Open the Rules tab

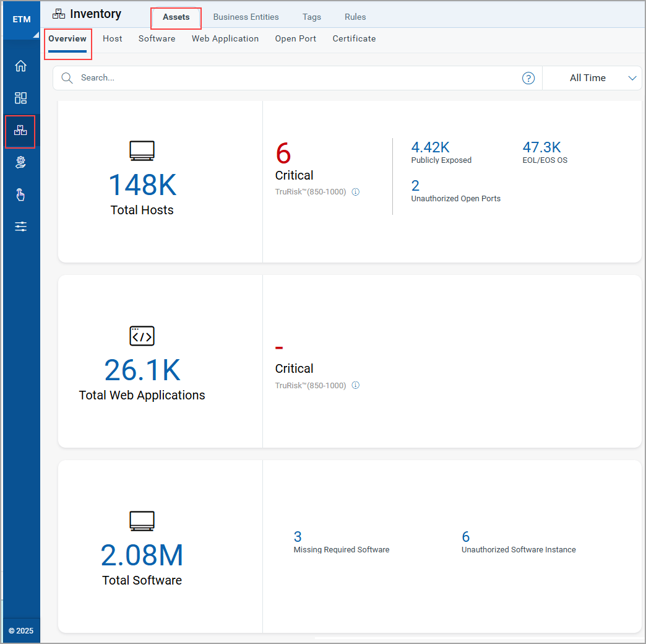pos(355,17)
